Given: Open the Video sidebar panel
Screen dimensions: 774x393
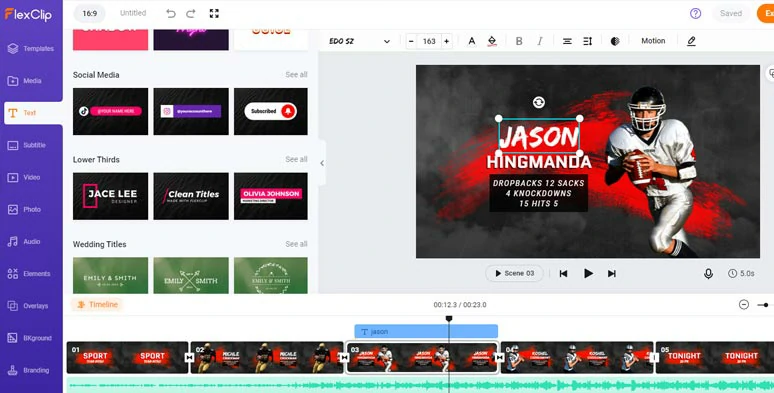Looking at the screenshot, I should click(x=24, y=177).
